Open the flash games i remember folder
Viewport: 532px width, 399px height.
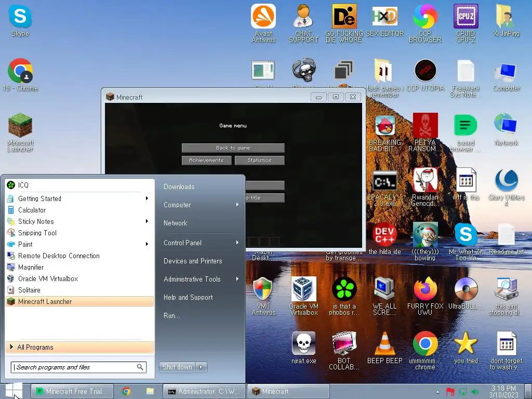[384, 78]
